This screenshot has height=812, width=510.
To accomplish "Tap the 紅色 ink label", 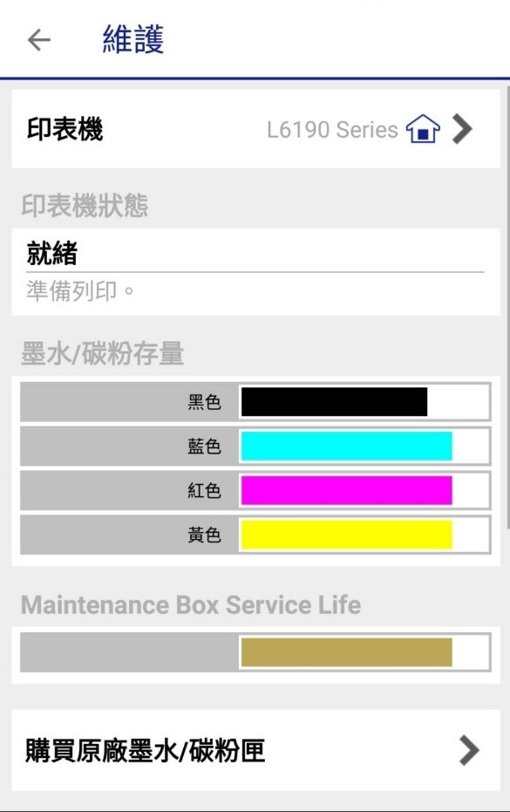I will coord(205,490).
